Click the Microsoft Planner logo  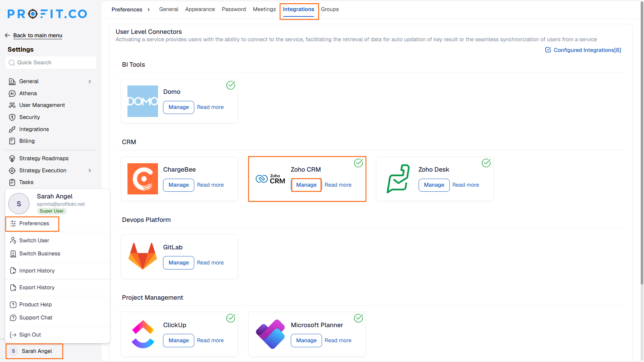[270, 334]
